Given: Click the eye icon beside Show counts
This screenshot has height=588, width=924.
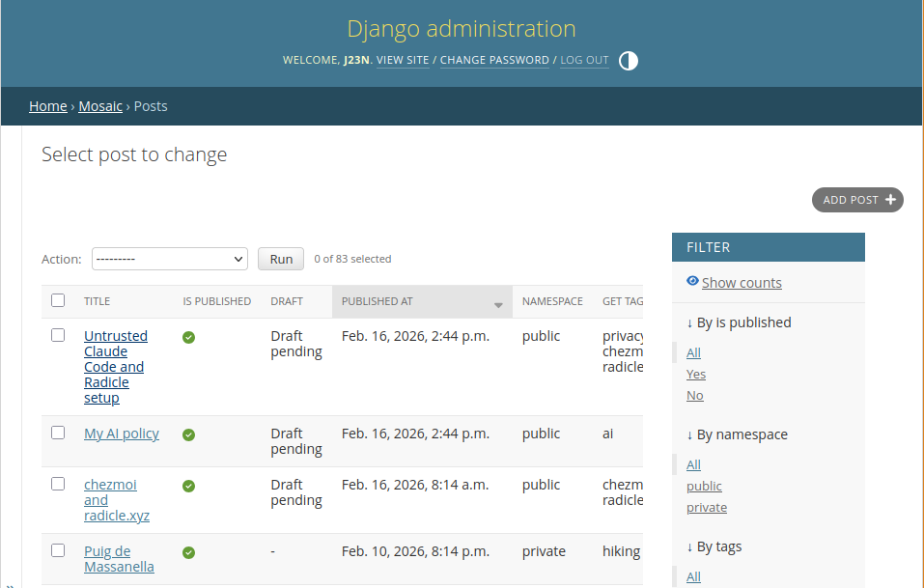Looking at the screenshot, I should point(692,281).
